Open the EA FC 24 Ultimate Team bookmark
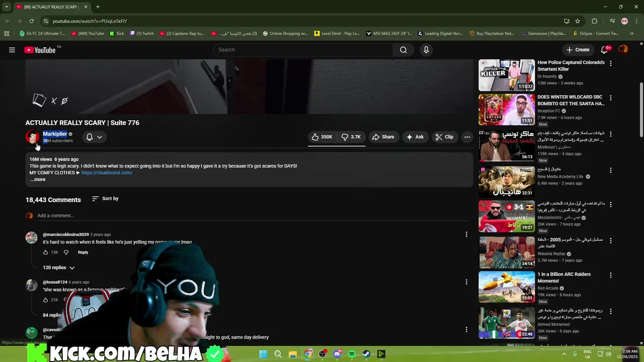 [42, 34]
